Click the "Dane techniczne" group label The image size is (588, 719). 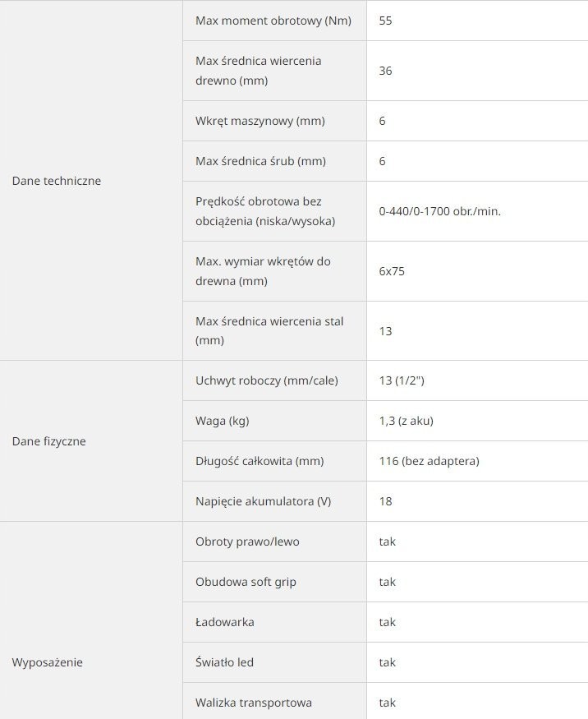[x=57, y=181]
